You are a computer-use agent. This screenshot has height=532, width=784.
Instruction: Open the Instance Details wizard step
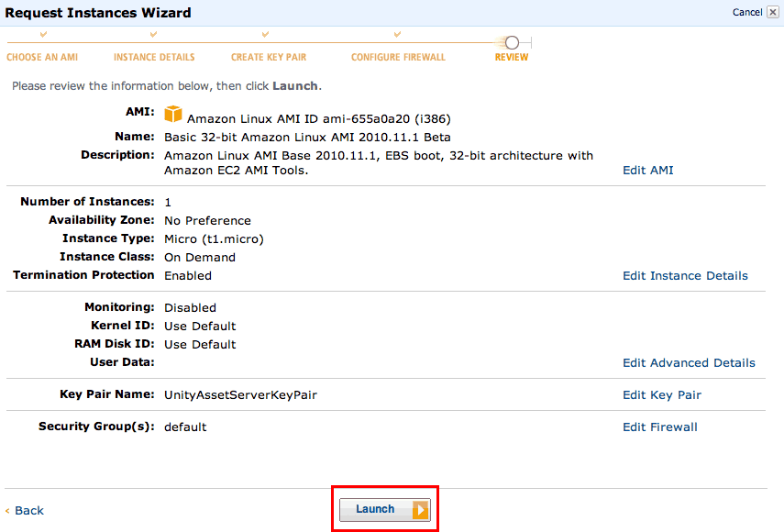[154, 57]
